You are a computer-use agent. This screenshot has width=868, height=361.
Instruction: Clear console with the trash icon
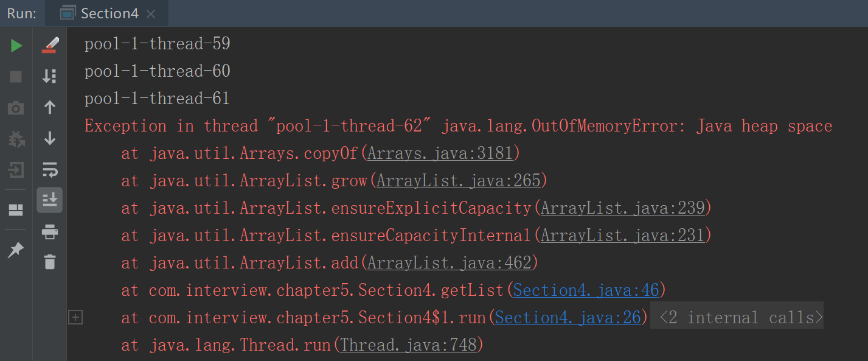pyautogui.click(x=50, y=262)
